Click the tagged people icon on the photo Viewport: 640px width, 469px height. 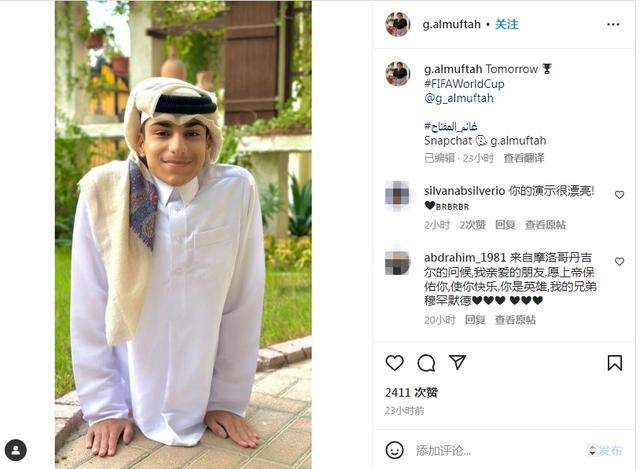click(16, 450)
